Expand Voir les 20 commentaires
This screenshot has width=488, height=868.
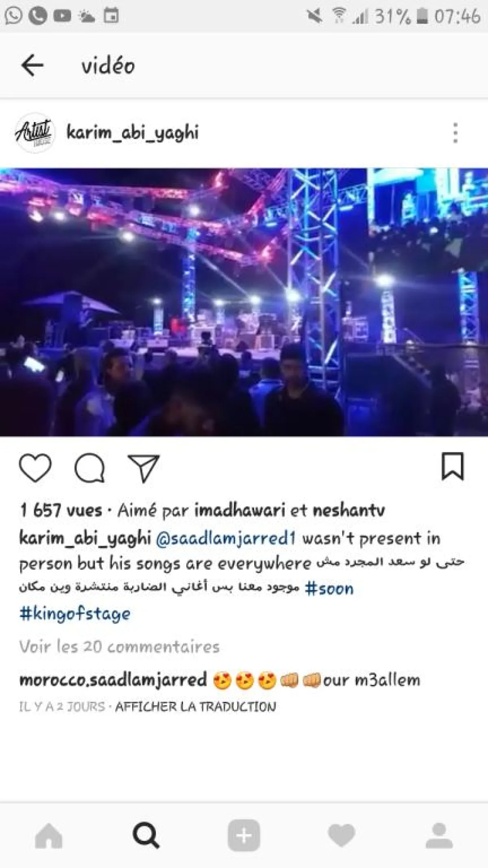pos(120,647)
